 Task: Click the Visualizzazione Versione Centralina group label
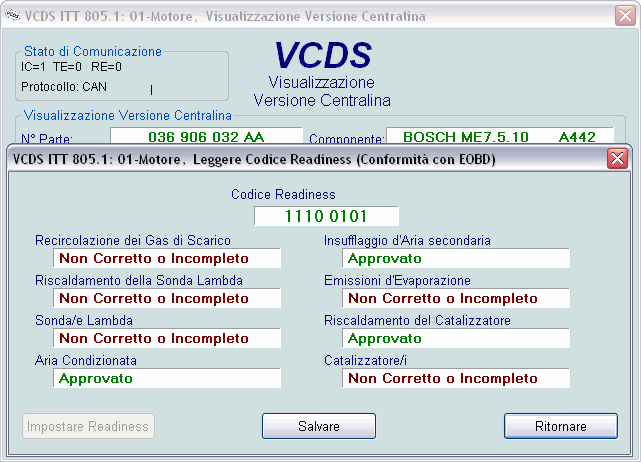point(128,115)
